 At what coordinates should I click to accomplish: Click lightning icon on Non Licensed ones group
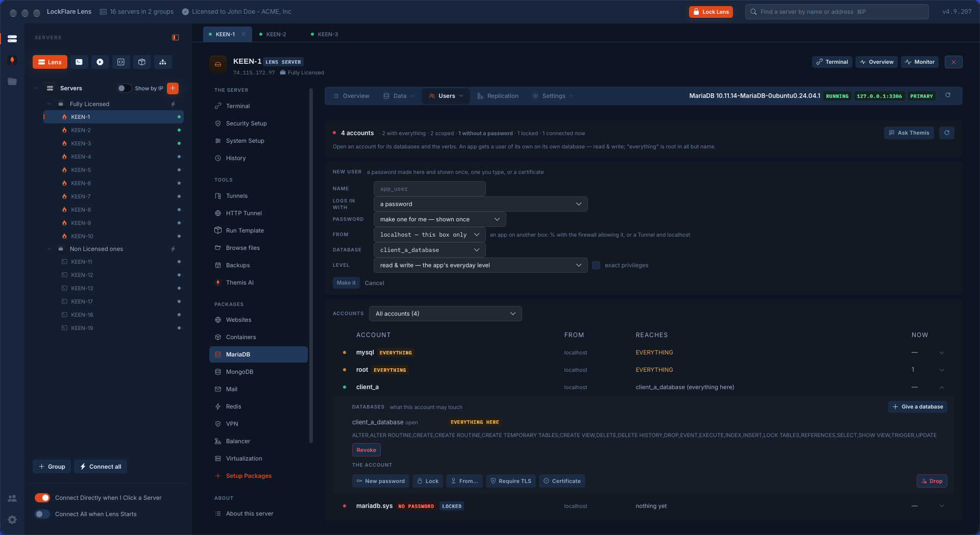(173, 249)
